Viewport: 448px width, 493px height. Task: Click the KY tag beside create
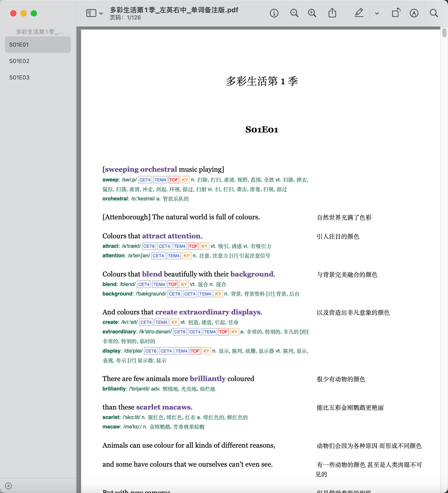pyautogui.click(x=174, y=322)
